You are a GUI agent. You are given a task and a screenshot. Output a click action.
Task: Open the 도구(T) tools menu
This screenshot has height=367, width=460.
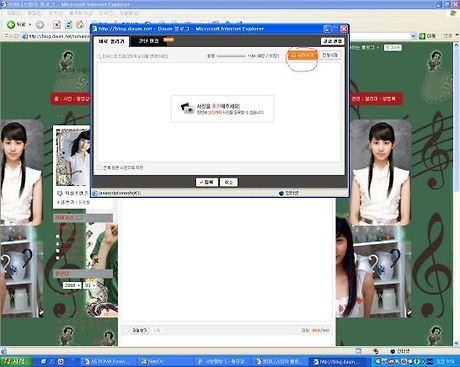click(106, 13)
